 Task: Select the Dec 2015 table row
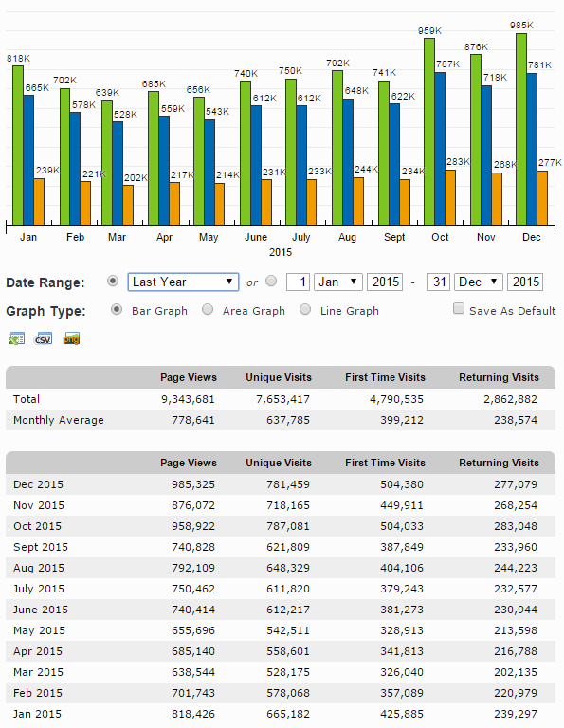(281, 484)
